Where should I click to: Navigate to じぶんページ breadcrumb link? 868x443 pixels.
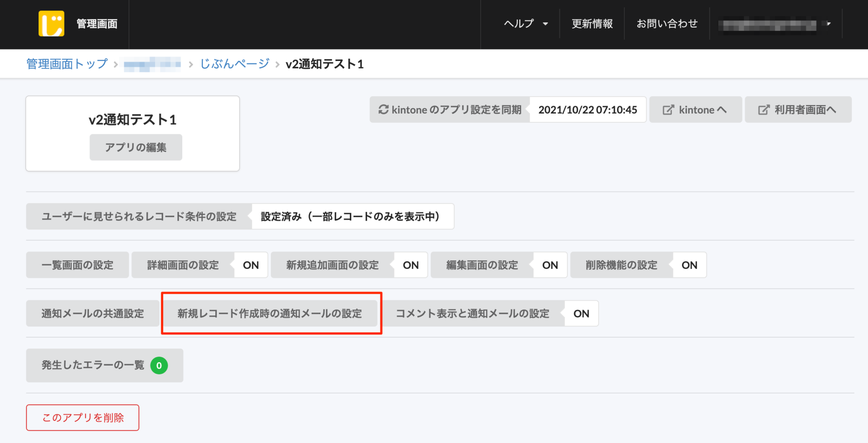tap(234, 64)
